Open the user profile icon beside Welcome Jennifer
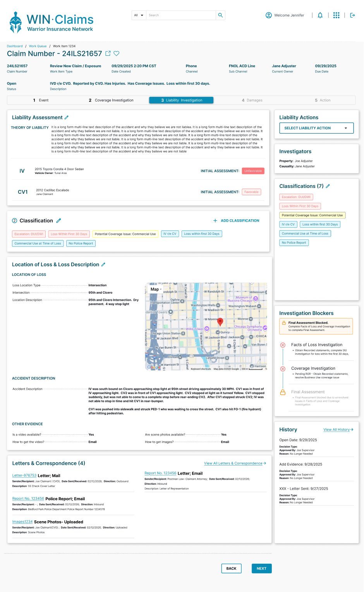 [x=268, y=15]
